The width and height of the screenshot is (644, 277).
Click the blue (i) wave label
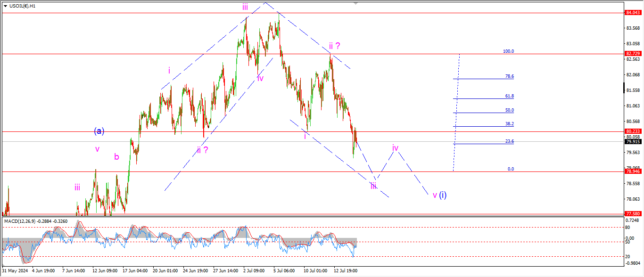point(443,195)
